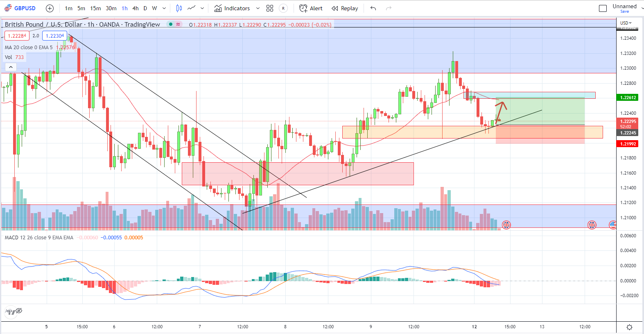
Task: Switch to the 1m timeframe
Action: [x=69, y=8]
